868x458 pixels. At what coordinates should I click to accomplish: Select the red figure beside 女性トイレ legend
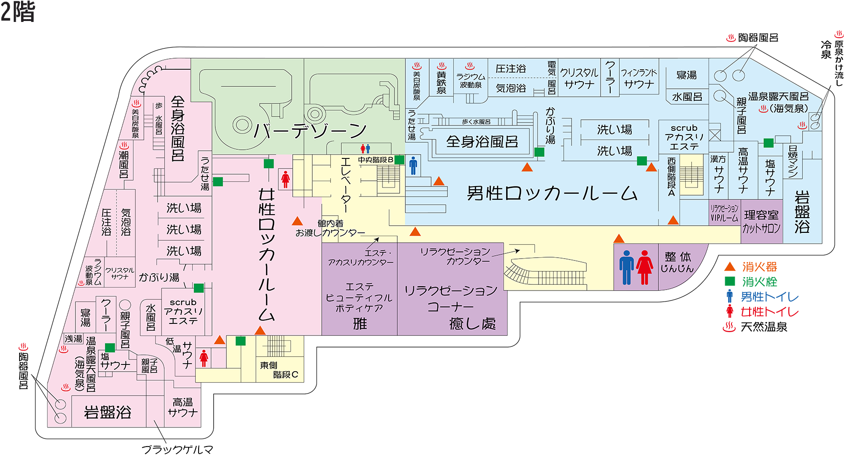730,312
